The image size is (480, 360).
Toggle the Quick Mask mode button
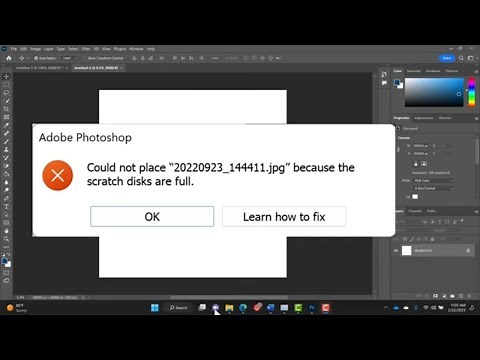pos(6,273)
